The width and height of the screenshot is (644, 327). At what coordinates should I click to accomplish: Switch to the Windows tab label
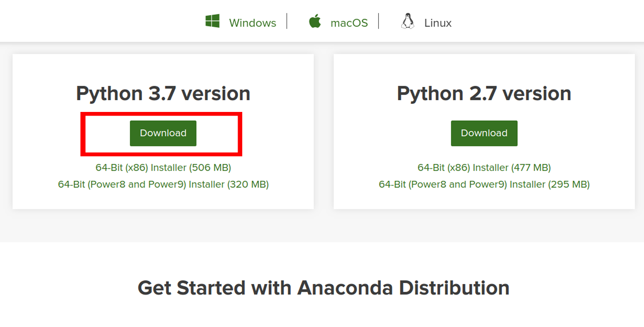point(252,23)
